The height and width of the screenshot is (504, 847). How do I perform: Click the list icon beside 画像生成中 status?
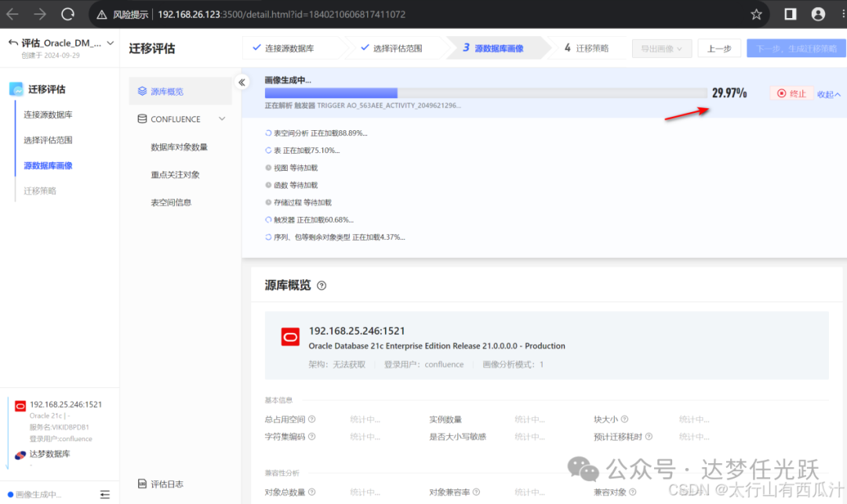click(x=105, y=495)
